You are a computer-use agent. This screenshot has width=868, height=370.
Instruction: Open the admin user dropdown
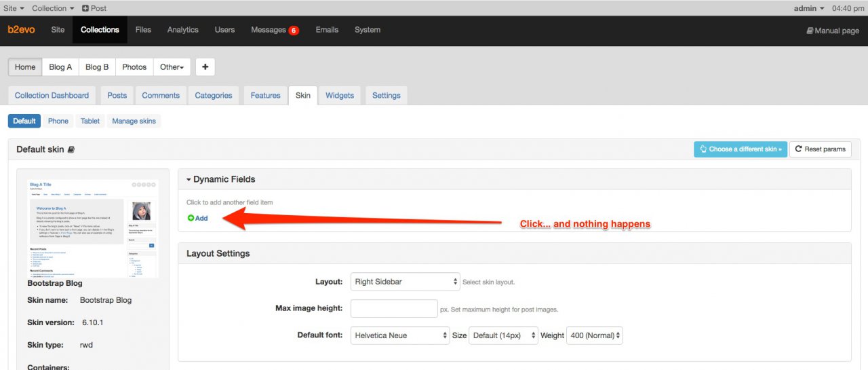809,8
